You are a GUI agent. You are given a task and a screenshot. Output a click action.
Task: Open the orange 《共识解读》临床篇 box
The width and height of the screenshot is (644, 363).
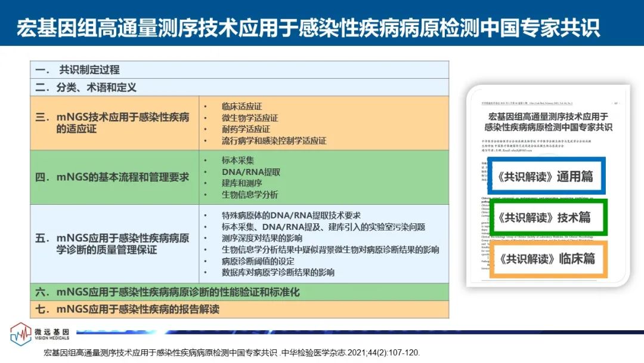pos(545,259)
